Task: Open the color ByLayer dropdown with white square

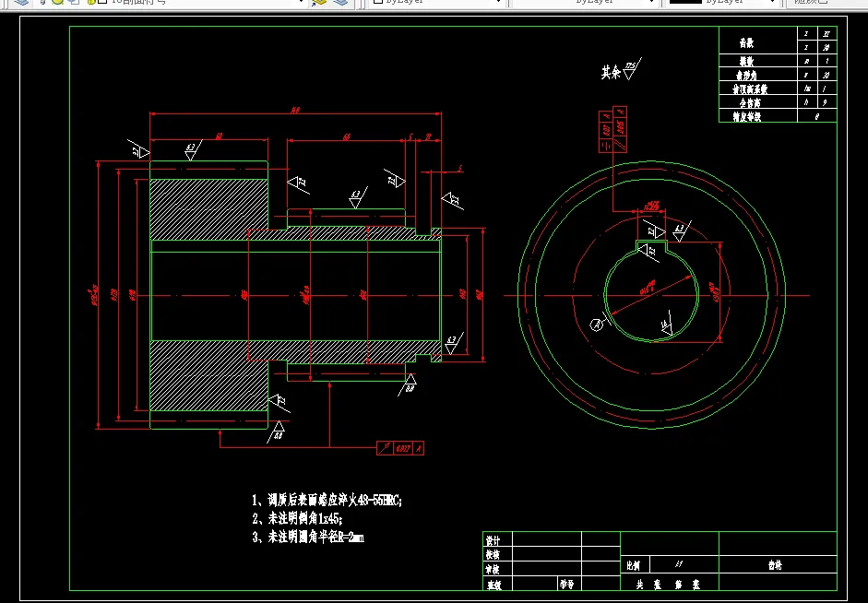Action: click(437, 2)
